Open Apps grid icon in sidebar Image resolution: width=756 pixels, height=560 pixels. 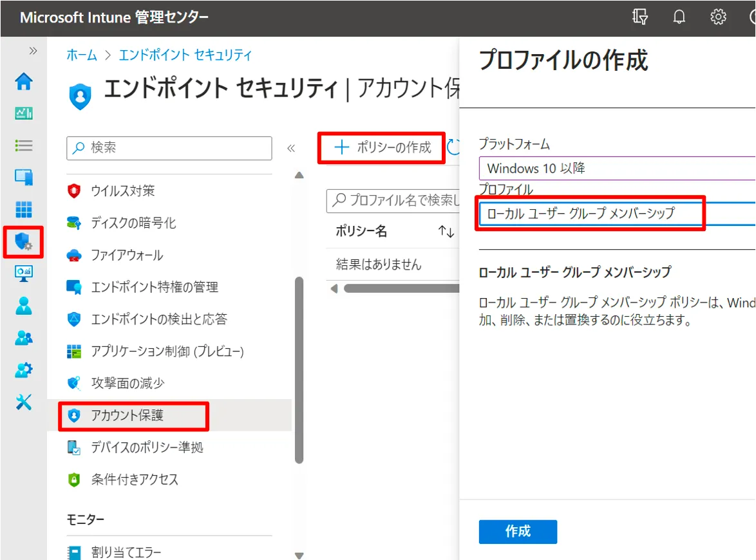(x=24, y=210)
